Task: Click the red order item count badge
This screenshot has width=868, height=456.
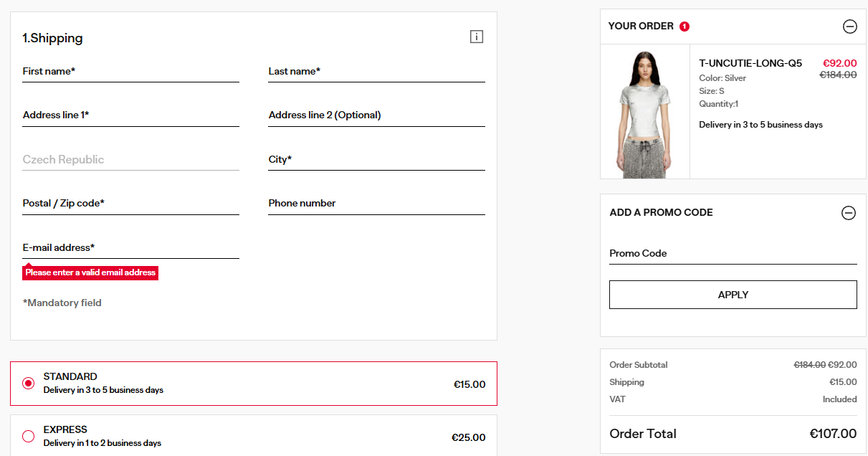Action: click(685, 27)
